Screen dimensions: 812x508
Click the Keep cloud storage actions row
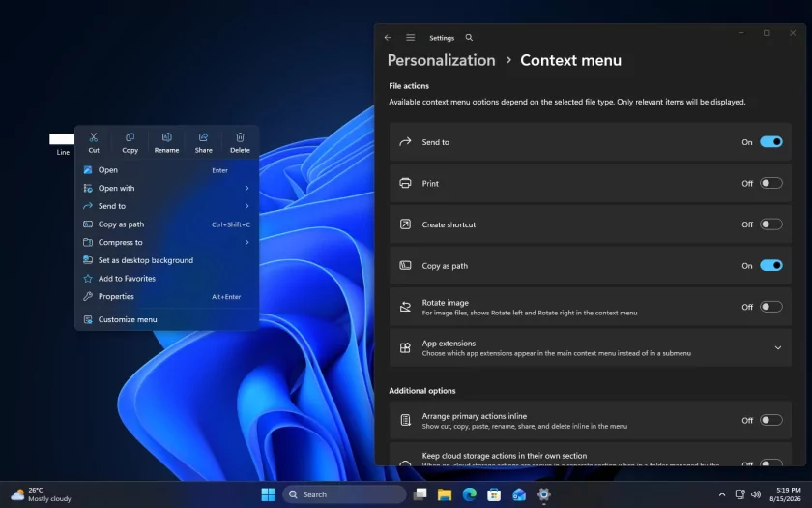click(x=591, y=455)
